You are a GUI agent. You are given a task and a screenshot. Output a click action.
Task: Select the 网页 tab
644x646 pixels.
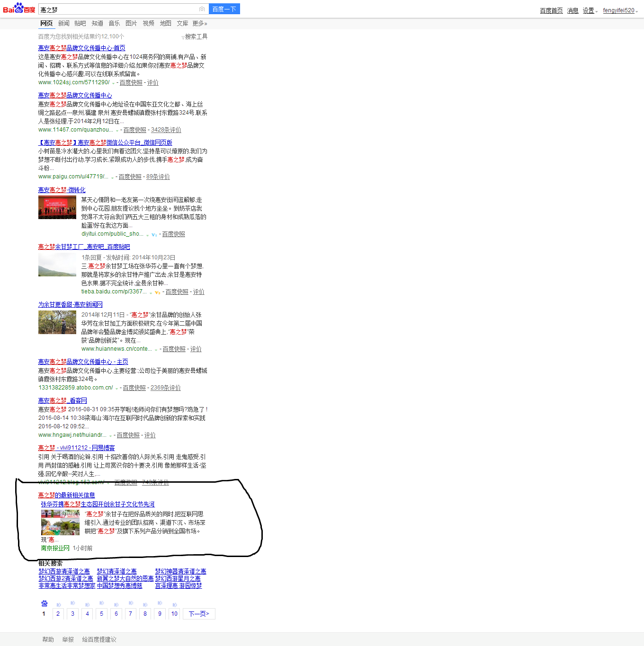click(46, 23)
